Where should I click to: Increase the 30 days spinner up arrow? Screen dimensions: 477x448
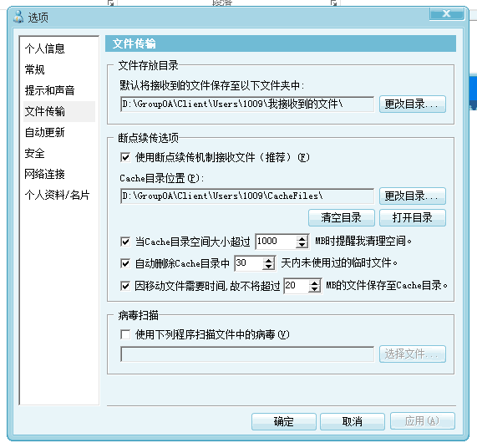point(268,261)
